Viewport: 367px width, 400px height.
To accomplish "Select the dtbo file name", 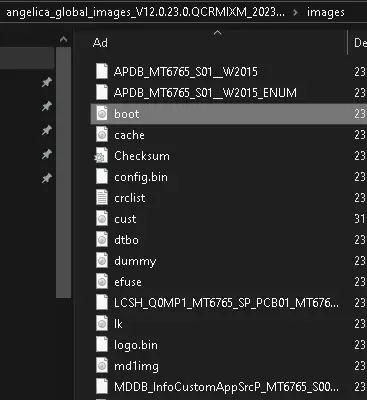I will (126, 240).
